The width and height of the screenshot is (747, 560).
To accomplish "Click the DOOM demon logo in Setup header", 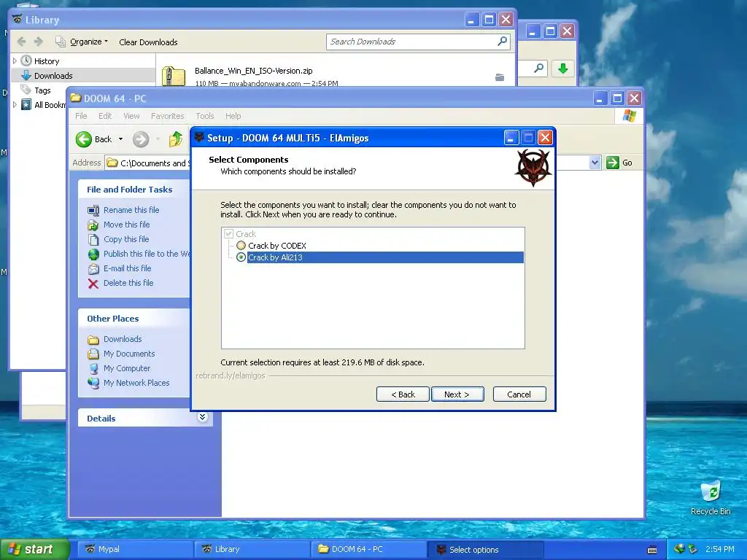I will [533, 168].
